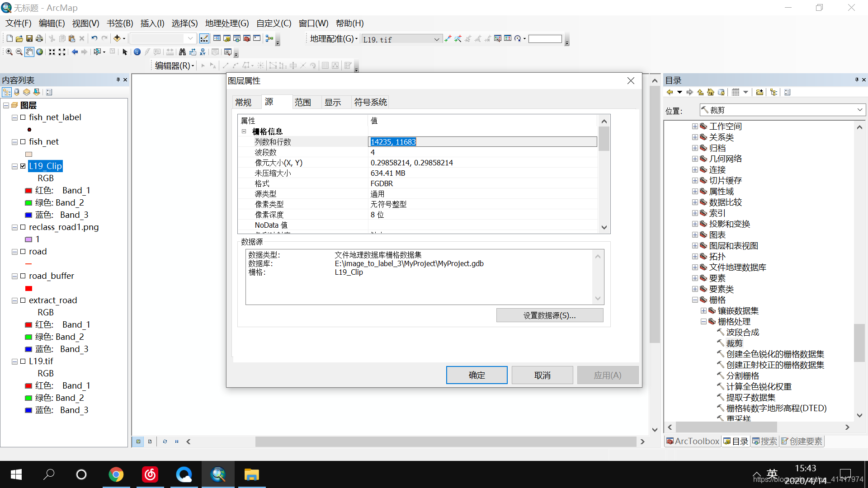This screenshot has width=868, height=488.
Task: Open the 地理处理(G) menu
Action: [x=227, y=23]
